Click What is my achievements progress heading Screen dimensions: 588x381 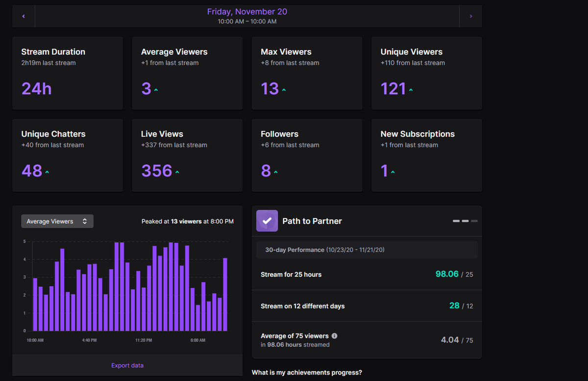(307, 373)
